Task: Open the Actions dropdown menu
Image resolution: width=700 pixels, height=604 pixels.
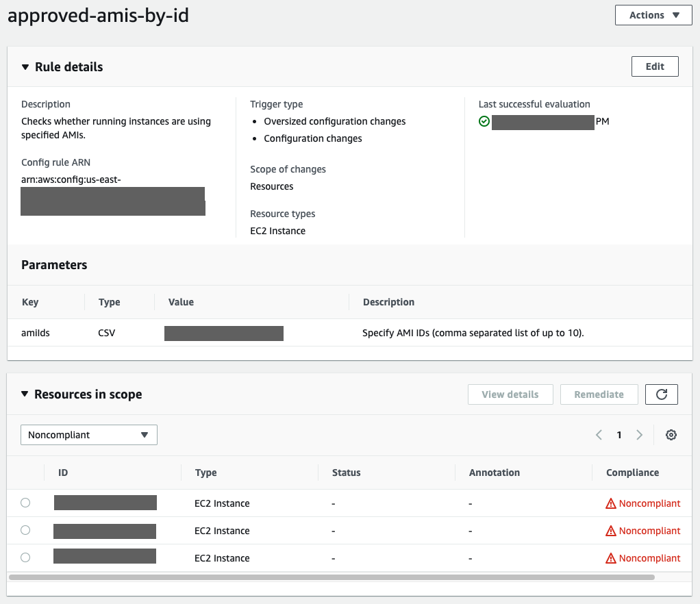Action: pos(652,14)
